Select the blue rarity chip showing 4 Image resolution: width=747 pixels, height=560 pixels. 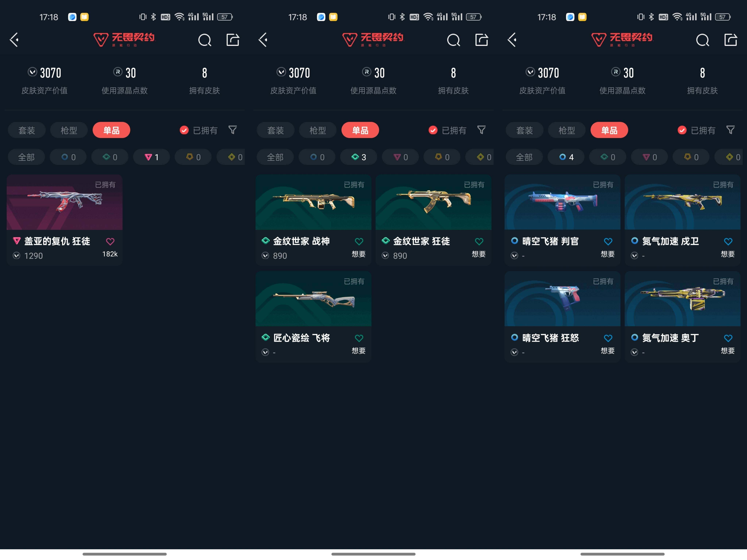click(566, 157)
